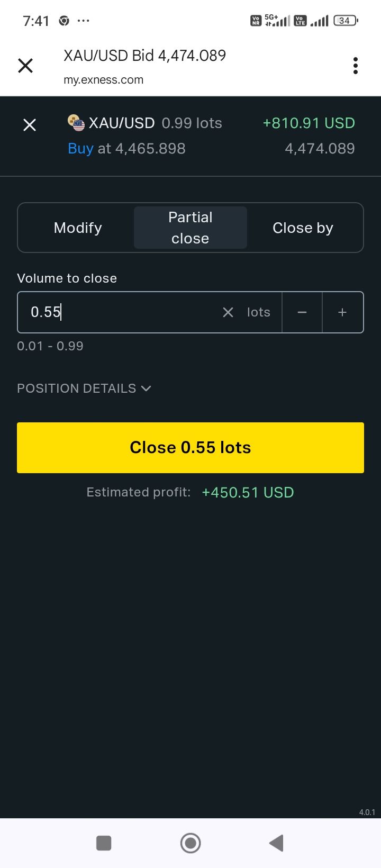This screenshot has width=381, height=868.
Task: Expand the POSITION DETAILS section
Action: (85, 388)
